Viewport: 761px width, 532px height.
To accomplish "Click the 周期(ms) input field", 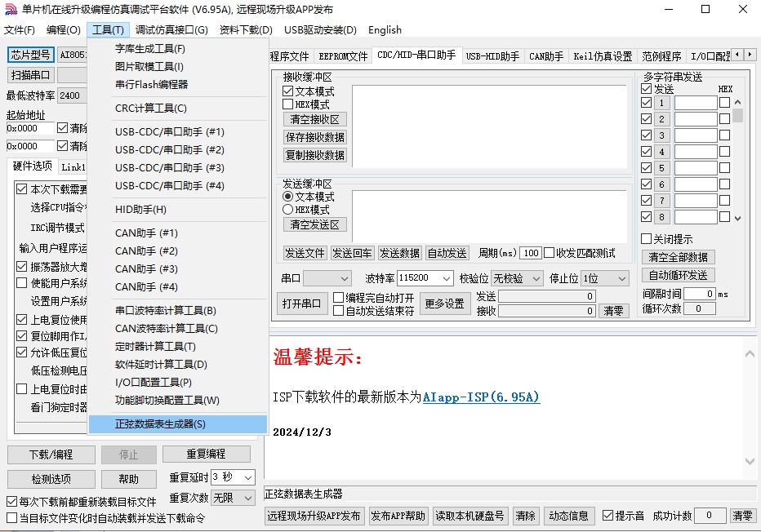I will [531, 253].
